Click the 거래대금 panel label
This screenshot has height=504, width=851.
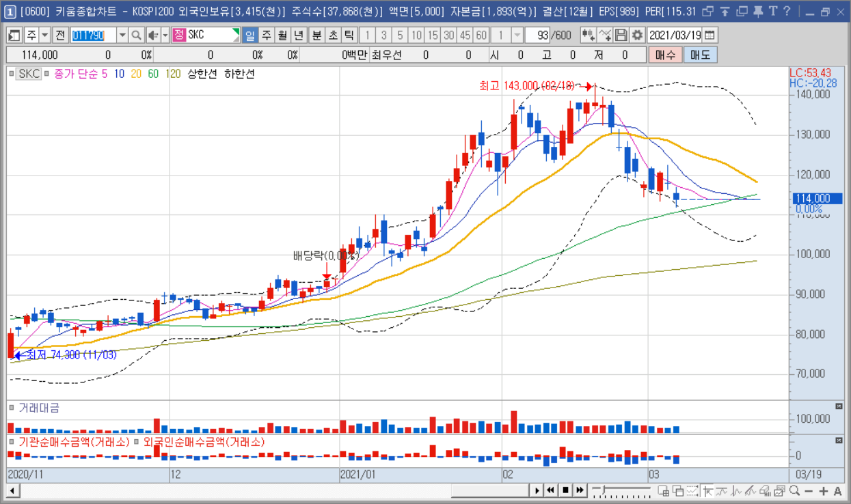(38, 408)
